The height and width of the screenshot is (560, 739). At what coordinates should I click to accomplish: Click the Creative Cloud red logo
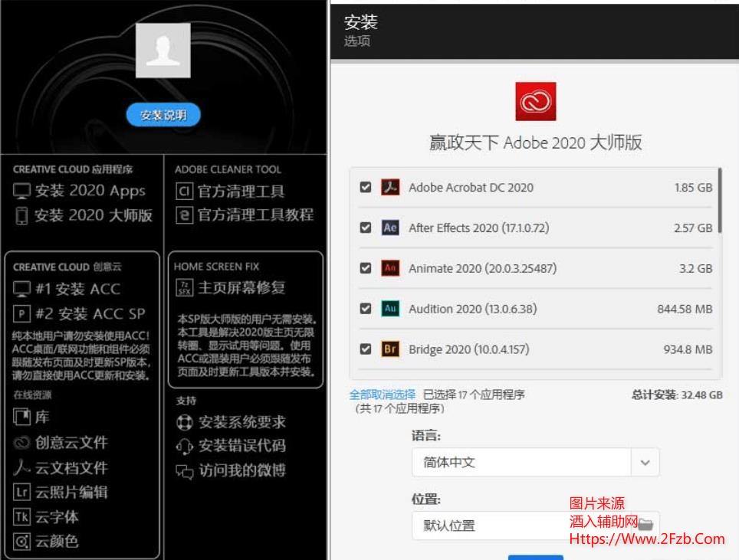[x=535, y=101]
